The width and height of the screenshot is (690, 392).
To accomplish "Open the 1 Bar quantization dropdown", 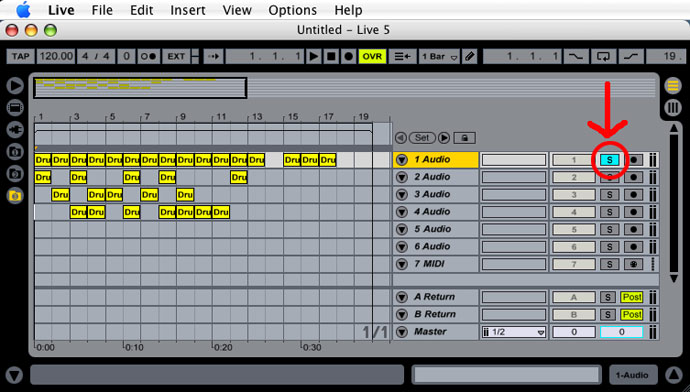I will pyautogui.click(x=440, y=56).
